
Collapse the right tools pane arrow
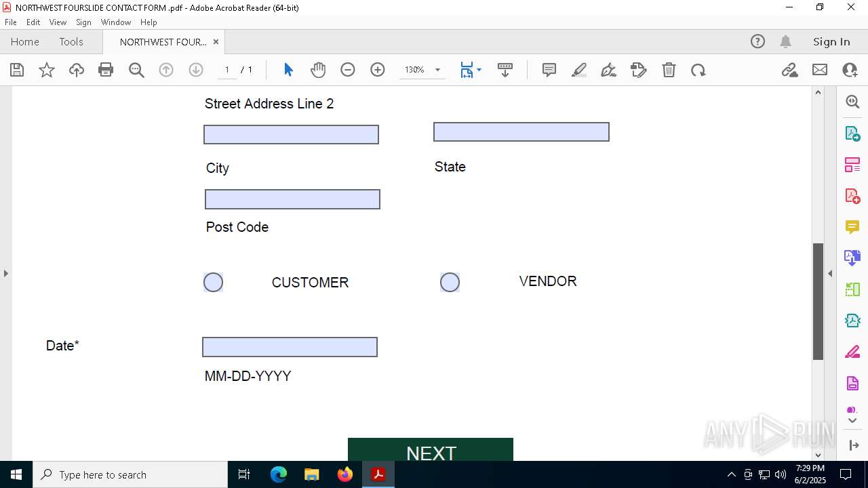(x=830, y=273)
